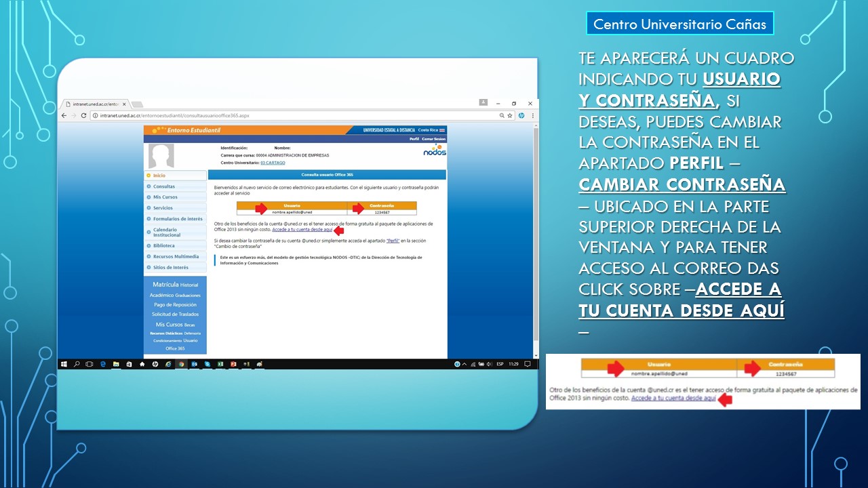The height and width of the screenshot is (488, 868).
Task: Select Inicio in the sidebar menu
Action: coord(159,176)
